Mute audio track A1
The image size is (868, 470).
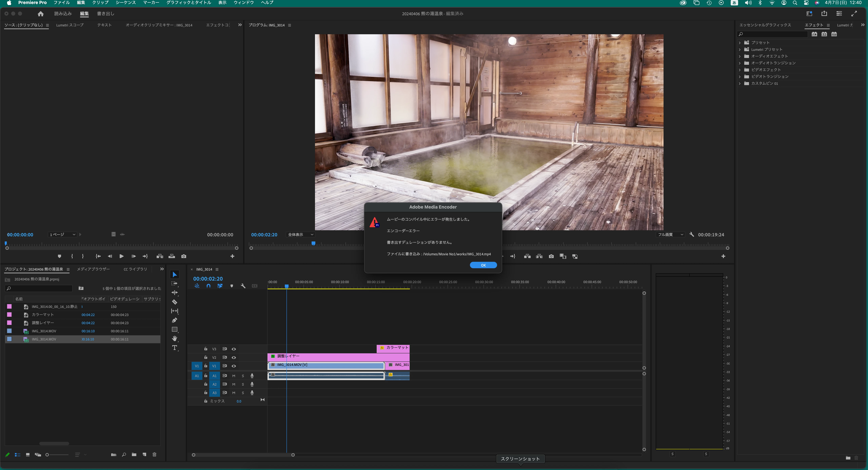tap(233, 376)
